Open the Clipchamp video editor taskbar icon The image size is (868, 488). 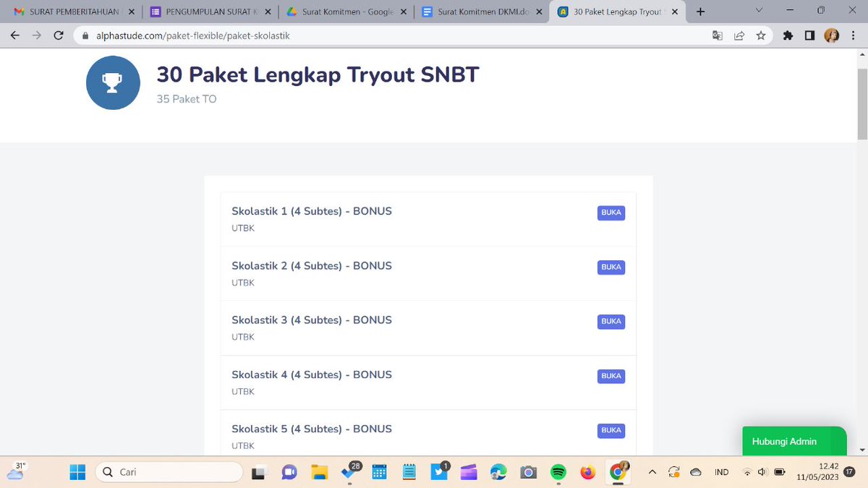pos(469,472)
